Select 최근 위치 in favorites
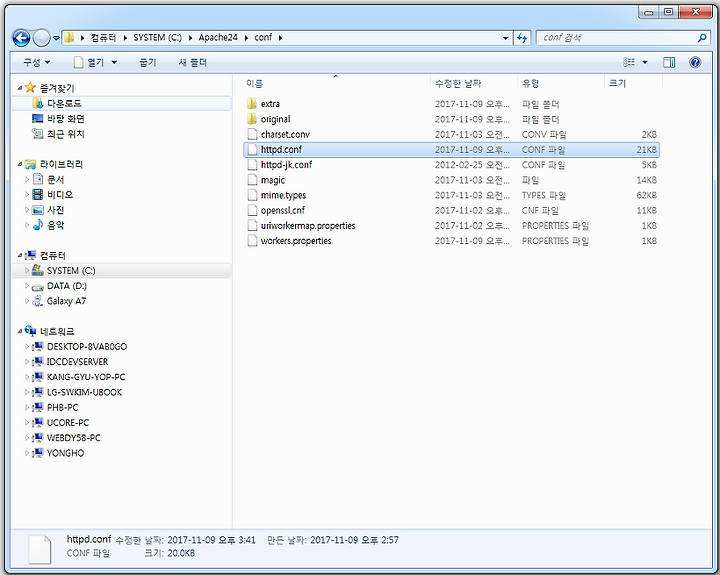The image size is (720, 575). click(x=66, y=134)
